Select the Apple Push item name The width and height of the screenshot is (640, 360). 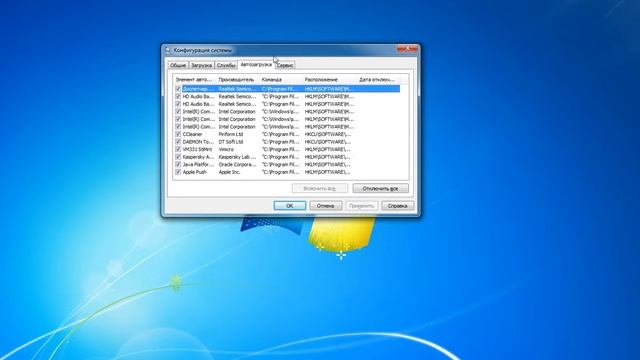click(x=195, y=172)
